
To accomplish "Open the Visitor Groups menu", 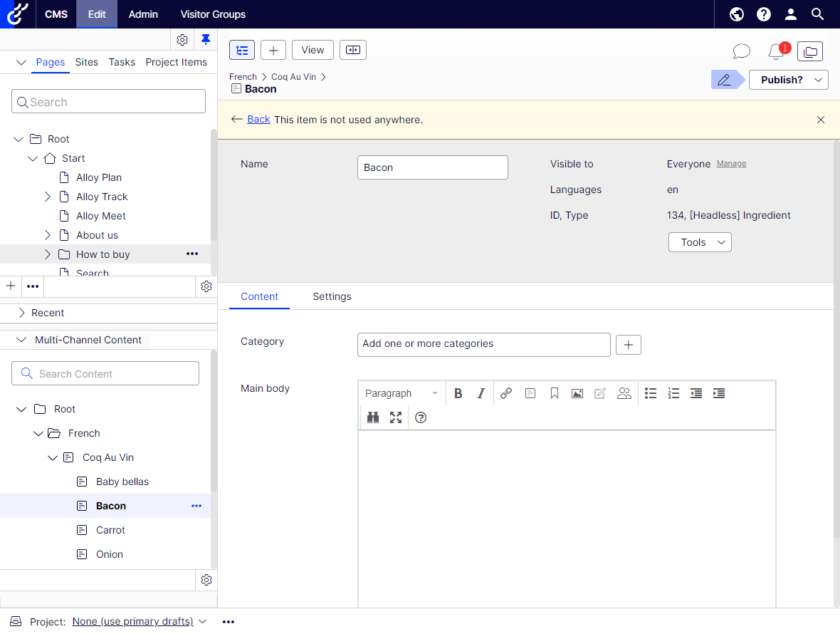I will pos(213,14).
